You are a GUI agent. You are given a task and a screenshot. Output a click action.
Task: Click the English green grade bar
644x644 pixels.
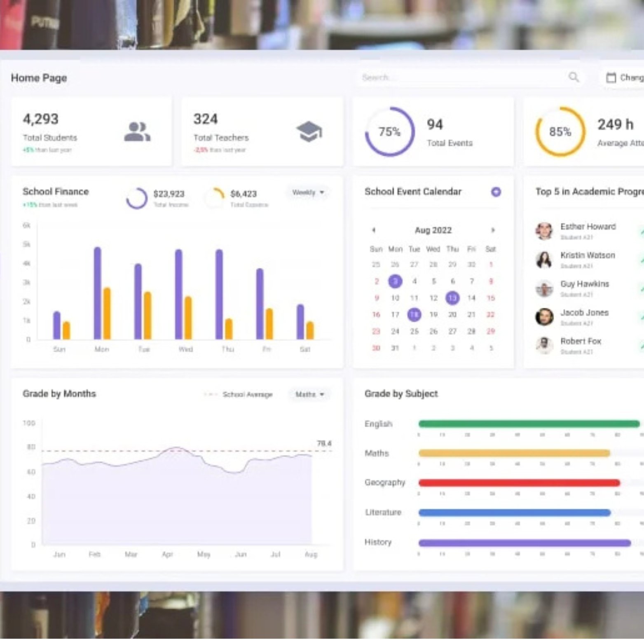click(x=529, y=424)
